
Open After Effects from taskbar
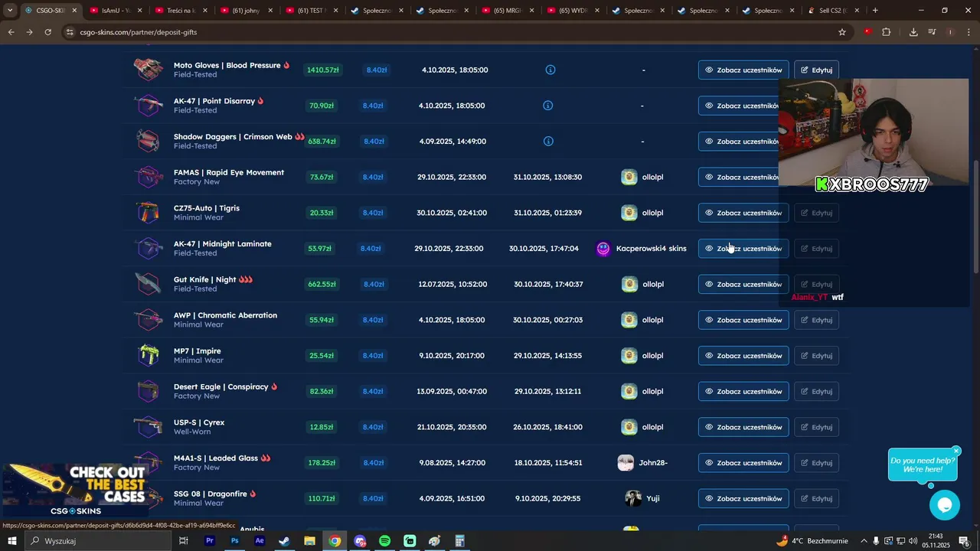coord(260,541)
